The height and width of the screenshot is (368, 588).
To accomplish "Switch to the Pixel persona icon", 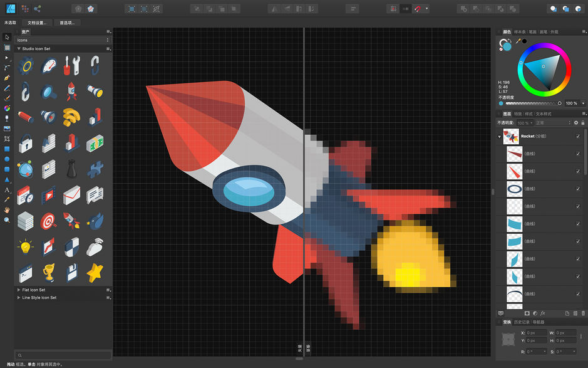I will tap(25, 9).
